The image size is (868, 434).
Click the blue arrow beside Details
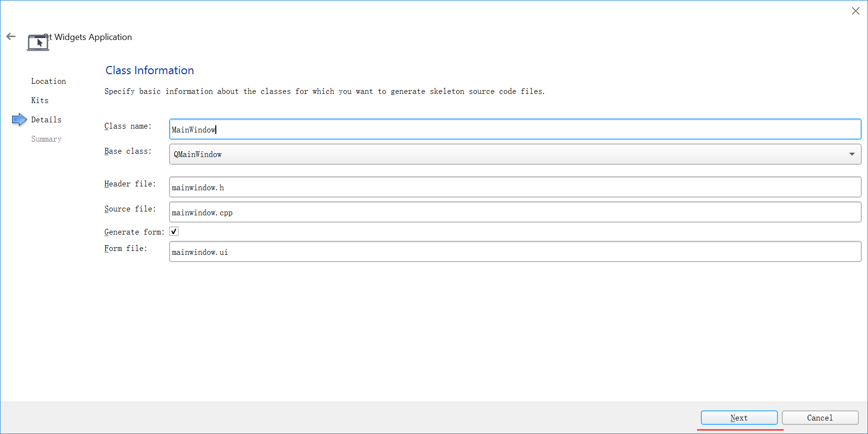[19, 119]
